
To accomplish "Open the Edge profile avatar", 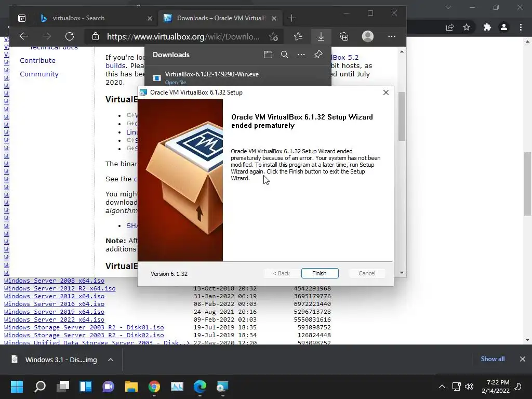I will (367, 36).
